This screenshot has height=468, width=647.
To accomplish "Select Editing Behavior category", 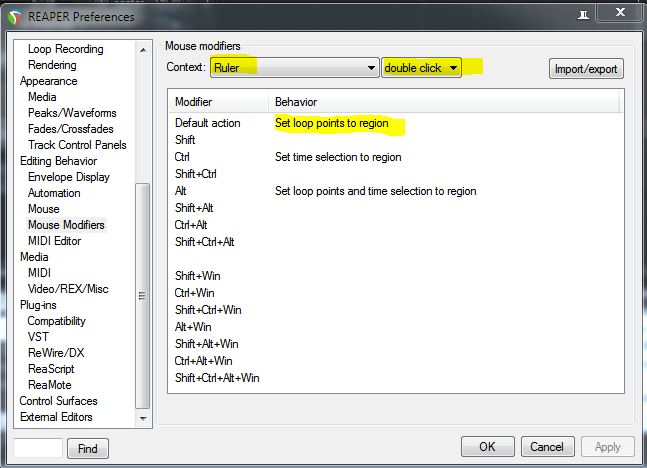I will (x=59, y=161).
